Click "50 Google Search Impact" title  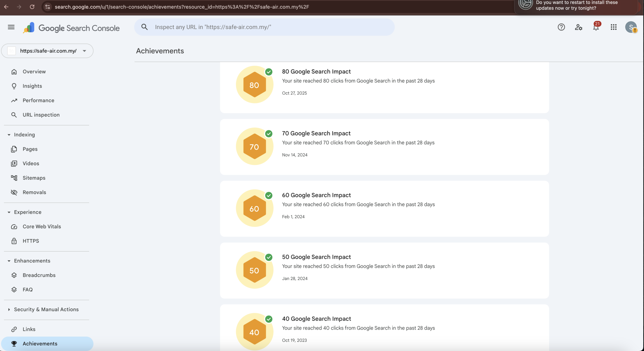(x=316, y=257)
